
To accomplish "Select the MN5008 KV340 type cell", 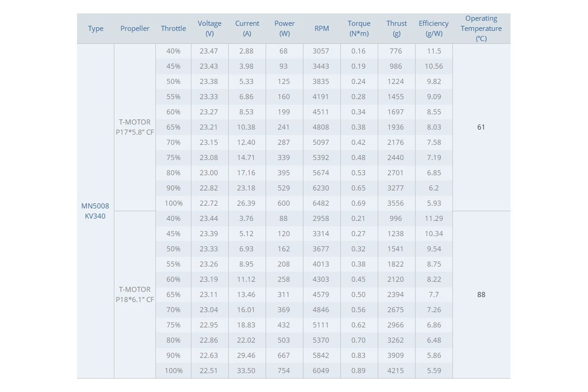I will (95, 211).
